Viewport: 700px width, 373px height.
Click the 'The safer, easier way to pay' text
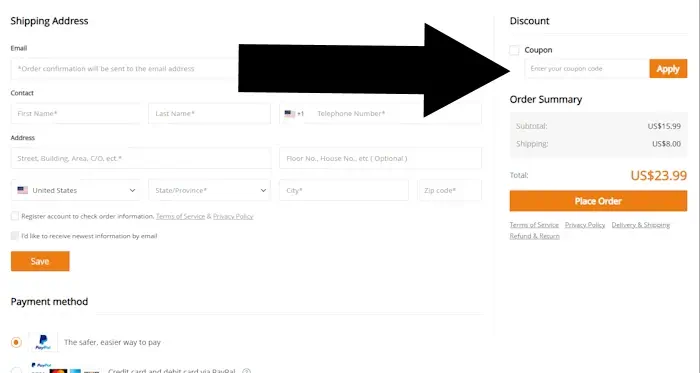(112, 342)
